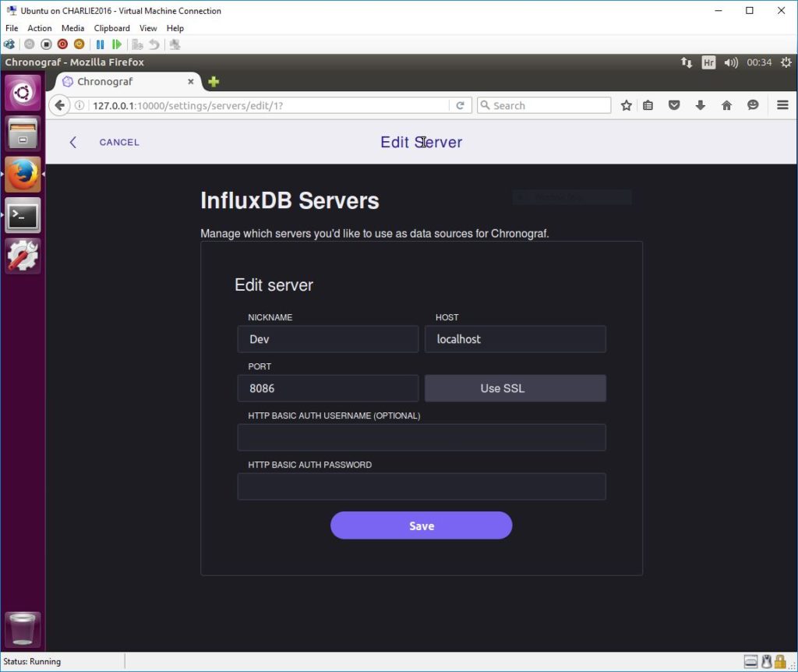Bookmark this page with the star
This screenshot has height=672, width=798.
tap(626, 104)
